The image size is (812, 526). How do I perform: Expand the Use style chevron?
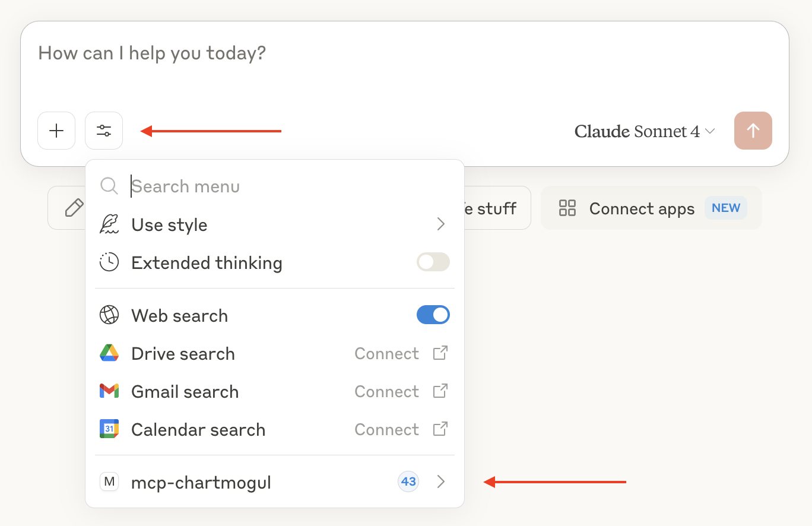coord(440,224)
